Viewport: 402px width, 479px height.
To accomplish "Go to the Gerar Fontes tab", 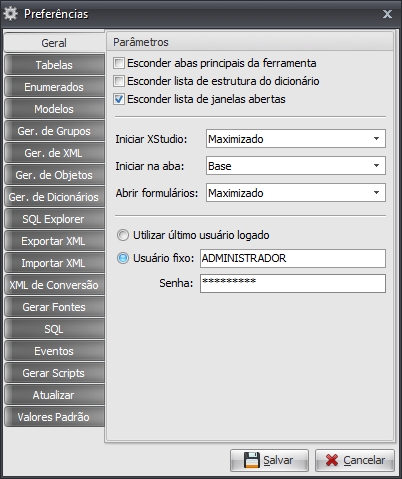I will 54,307.
